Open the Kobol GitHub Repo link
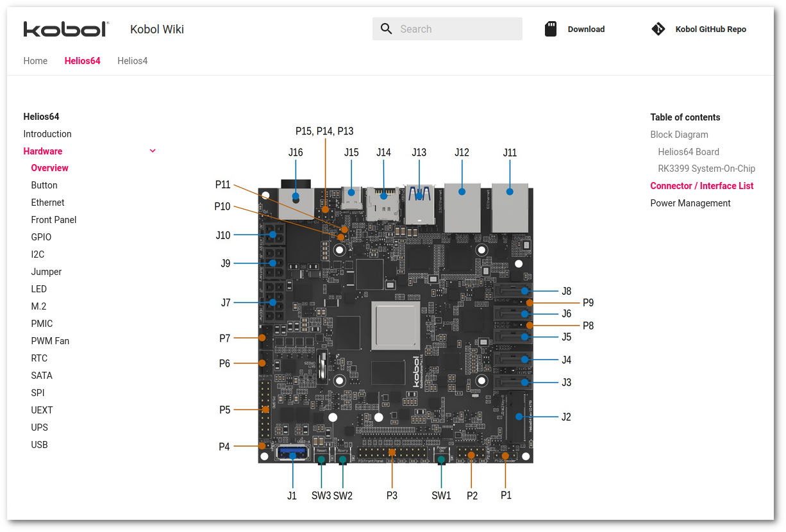 point(711,29)
